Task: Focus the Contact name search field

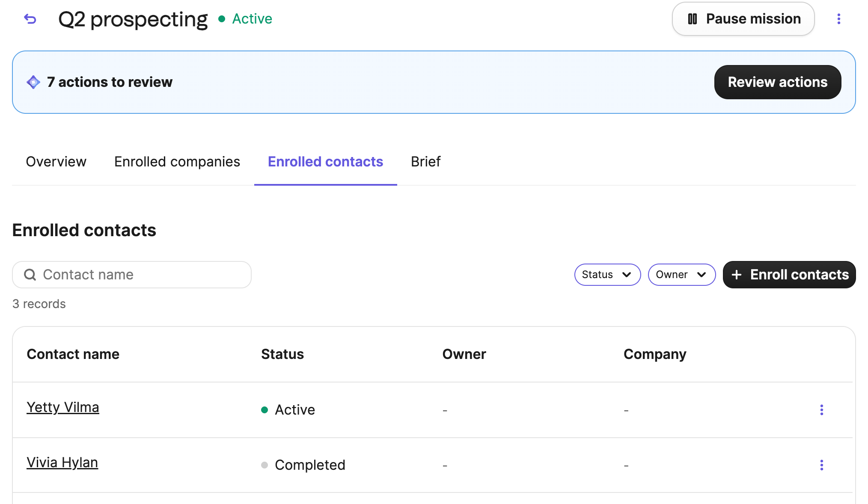Action: 132,275
